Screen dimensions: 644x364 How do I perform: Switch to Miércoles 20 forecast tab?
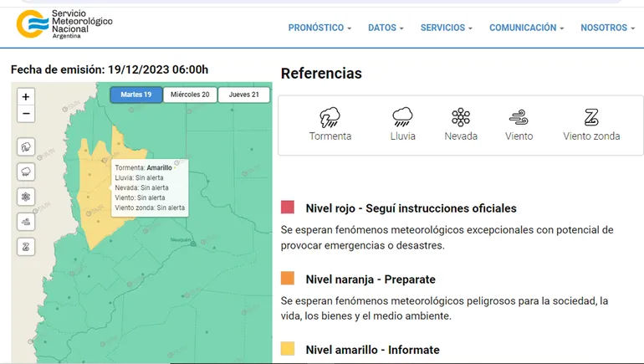coord(190,95)
